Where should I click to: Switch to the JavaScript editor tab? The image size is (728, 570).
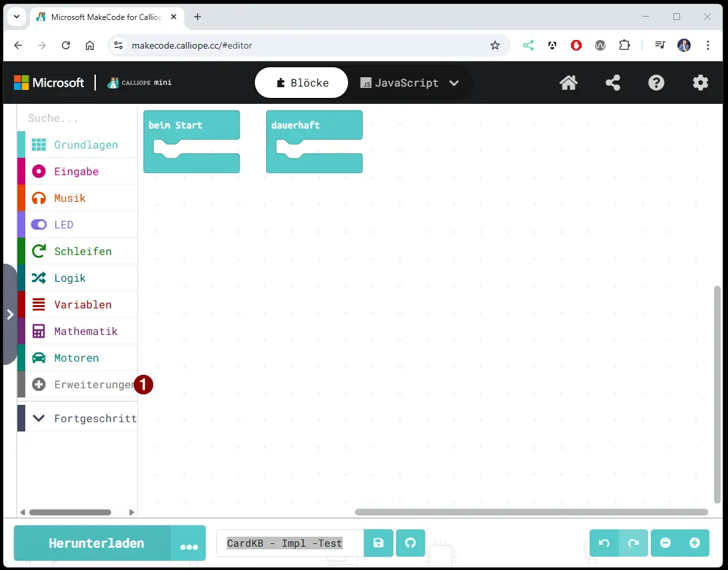point(399,83)
